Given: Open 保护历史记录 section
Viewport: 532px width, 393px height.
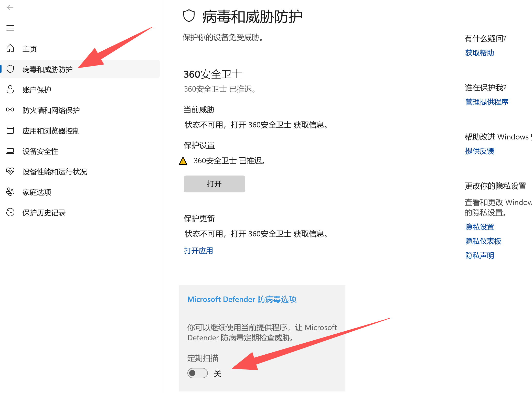Looking at the screenshot, I should pyautogui.click(x=80, y=212).
